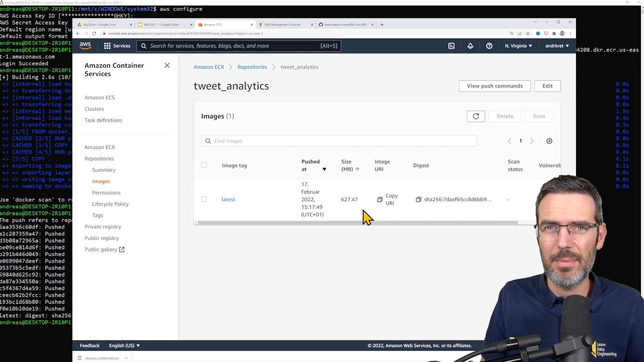
Task: Select all images checkbox in header
Action: tap(204, 165)
